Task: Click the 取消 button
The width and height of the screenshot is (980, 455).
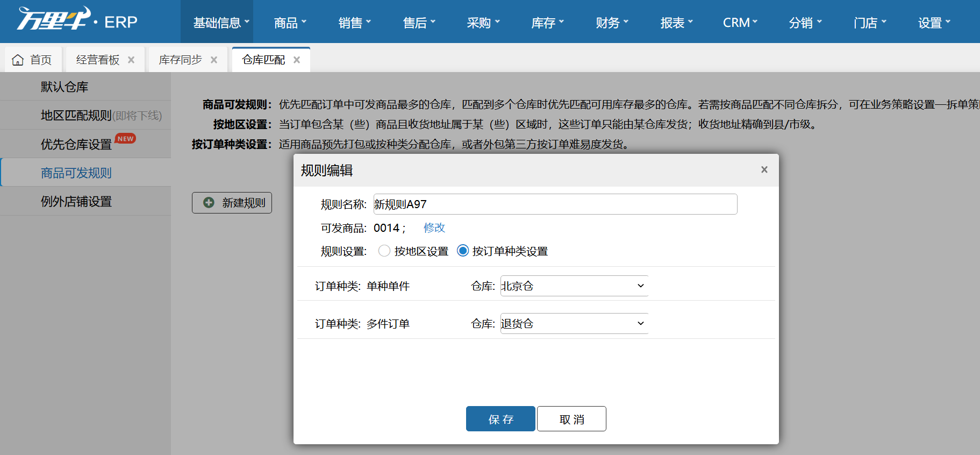Action: pos(571,419)
